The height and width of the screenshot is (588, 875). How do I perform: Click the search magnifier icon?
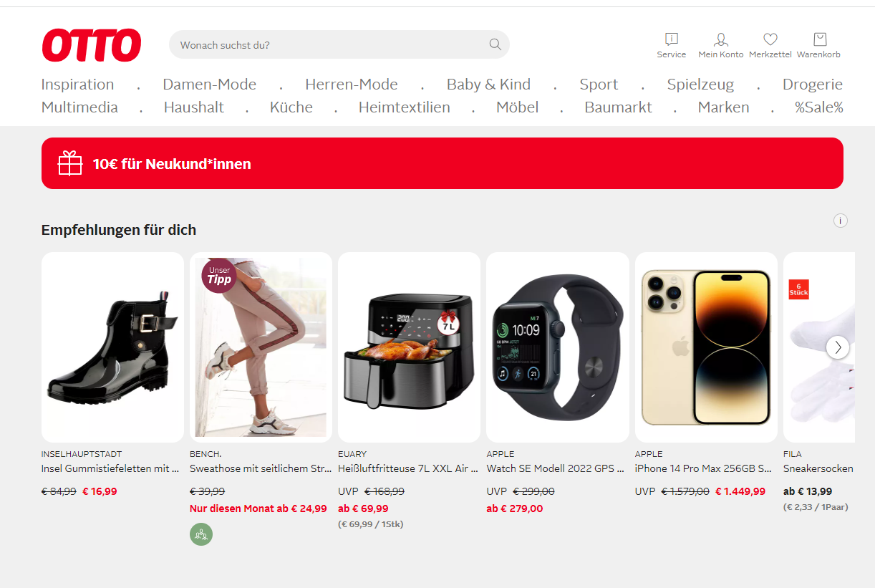pyautogui.click(x=495, y=44)
